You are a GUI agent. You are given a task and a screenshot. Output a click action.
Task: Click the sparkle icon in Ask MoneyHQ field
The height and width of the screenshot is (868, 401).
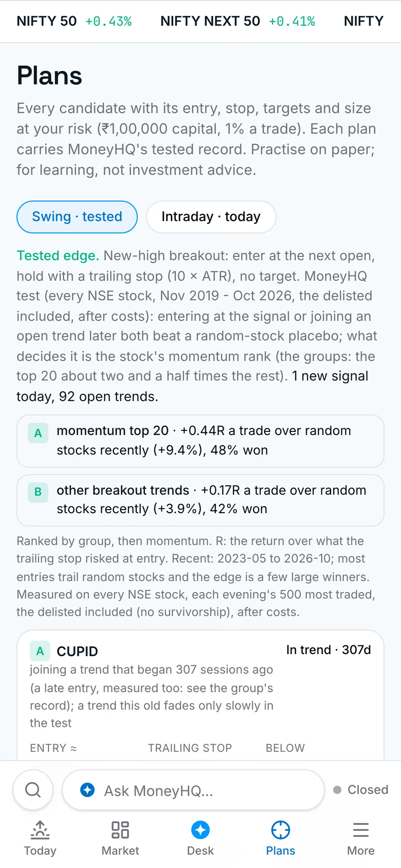[x=87, y=789]
